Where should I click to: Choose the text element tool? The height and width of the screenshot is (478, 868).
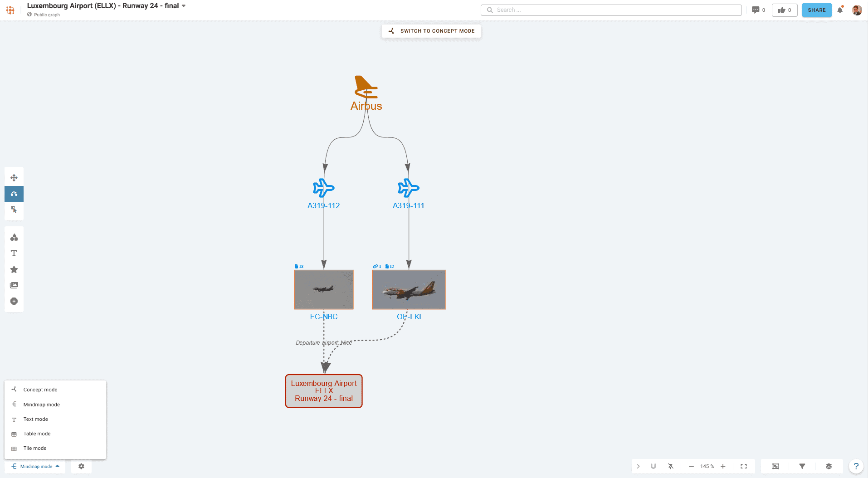(14, 253)
